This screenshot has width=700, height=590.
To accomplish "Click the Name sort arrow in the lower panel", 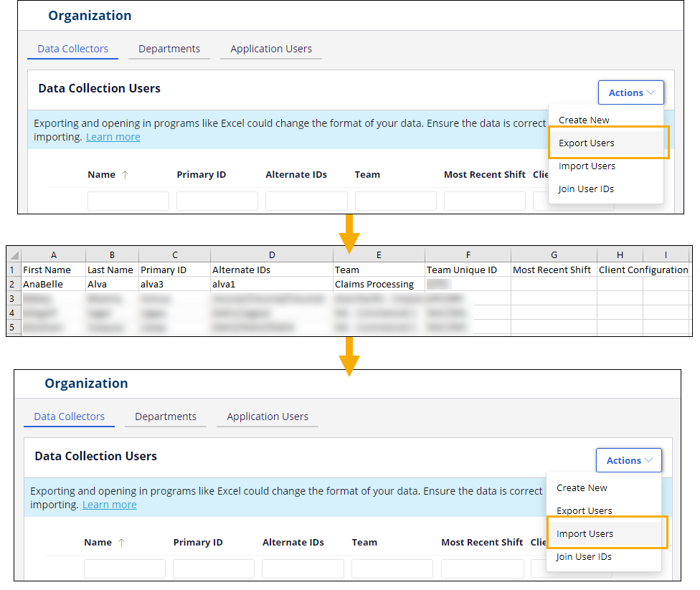I will 121,543.
